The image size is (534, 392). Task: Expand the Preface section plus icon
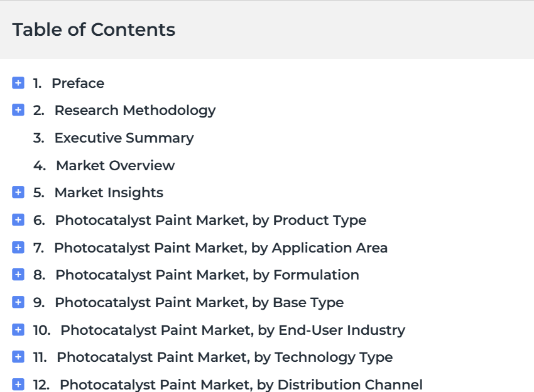coord(18,83)
